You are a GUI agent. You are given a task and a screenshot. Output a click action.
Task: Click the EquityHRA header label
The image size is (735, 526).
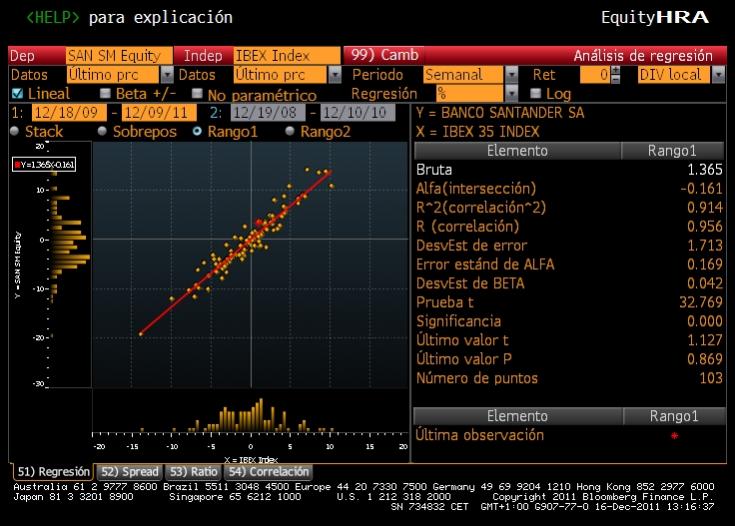(x=655, y=17)
